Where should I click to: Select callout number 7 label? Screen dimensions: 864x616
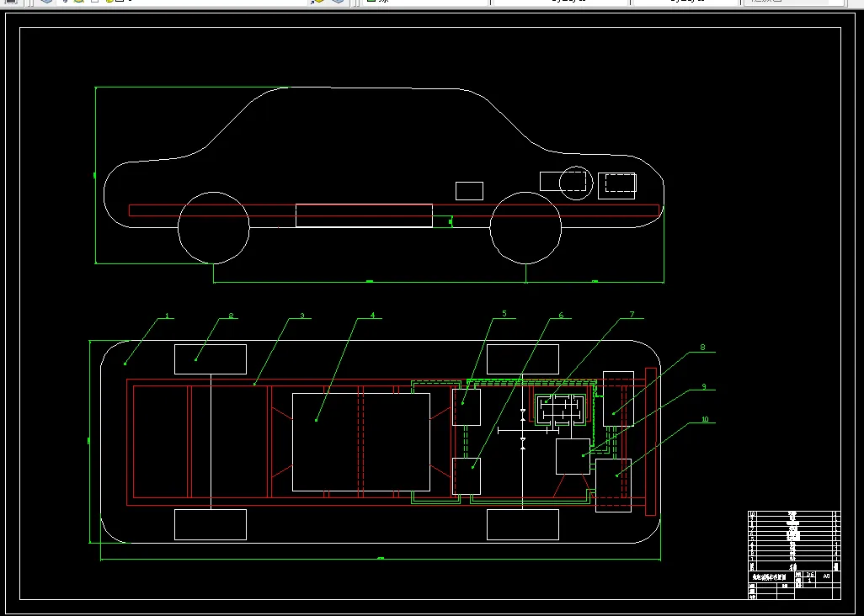632,315
